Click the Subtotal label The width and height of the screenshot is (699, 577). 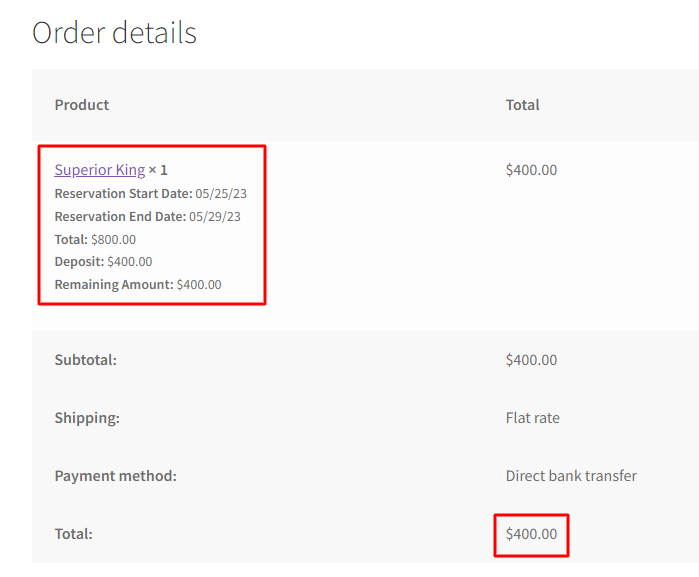click(86, 360)
